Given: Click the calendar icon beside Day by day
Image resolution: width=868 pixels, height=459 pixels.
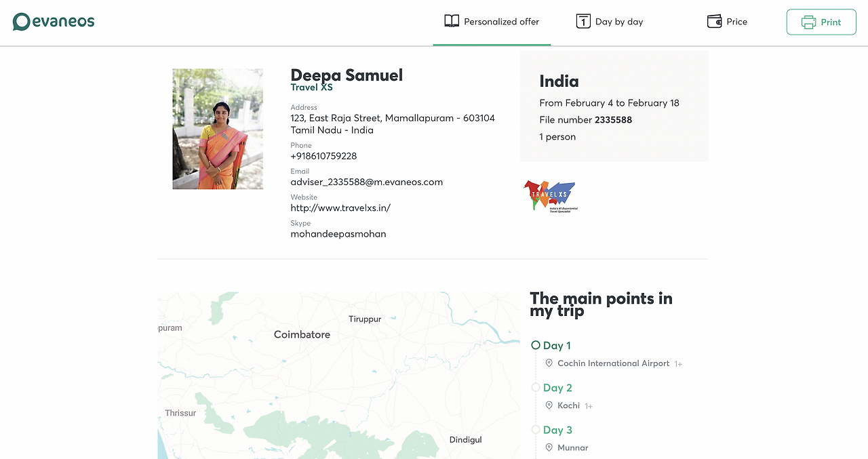Looking at the screenshot, I should coord(583,21).
